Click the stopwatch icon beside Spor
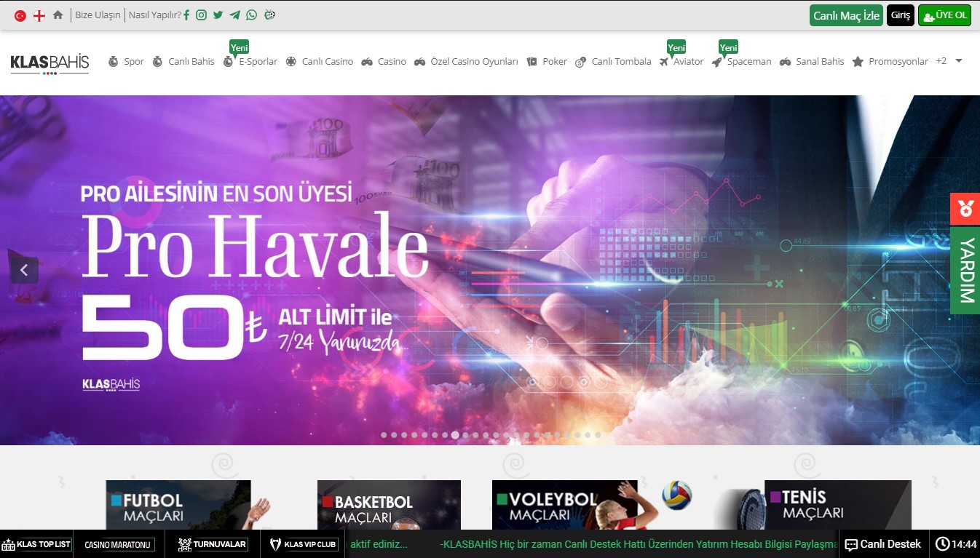 coord(113,62)
